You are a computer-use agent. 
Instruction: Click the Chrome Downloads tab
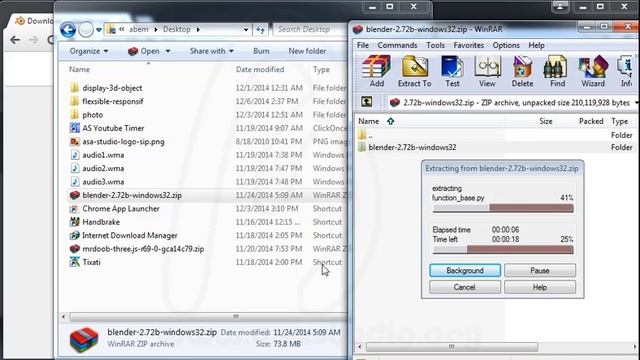coord(33,21)
